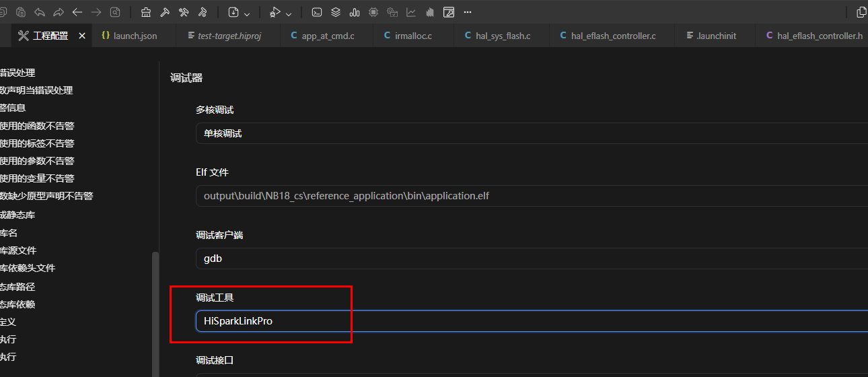The width and height of the screenshot is (868, 377).
Task: Open the bar chart analysis icon
Action: 355,12
